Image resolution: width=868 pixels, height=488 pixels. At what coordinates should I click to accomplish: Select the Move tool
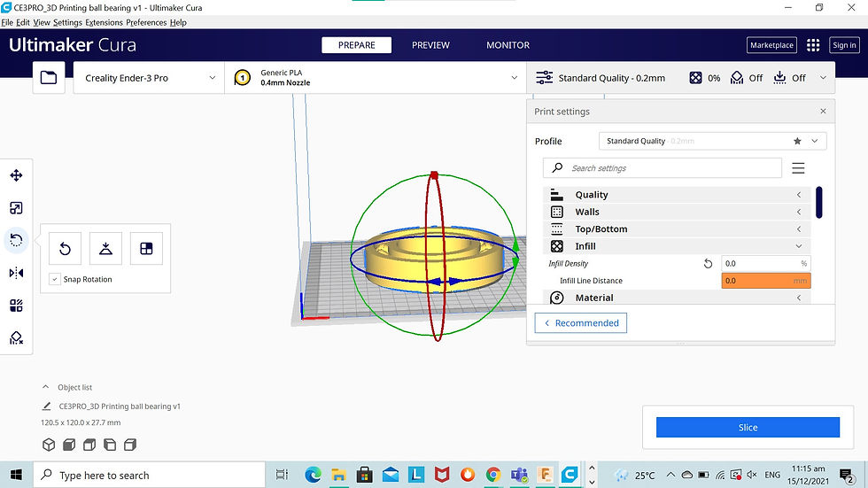coord(16,175)
